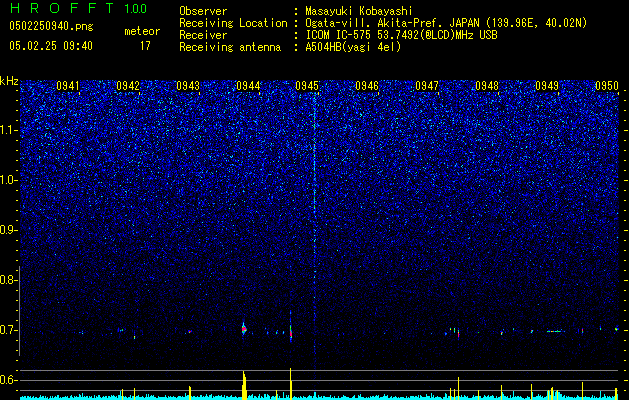Viewport: 629px width, 400px height.
Task: Click time marker 0947
Action: [427, 85]
